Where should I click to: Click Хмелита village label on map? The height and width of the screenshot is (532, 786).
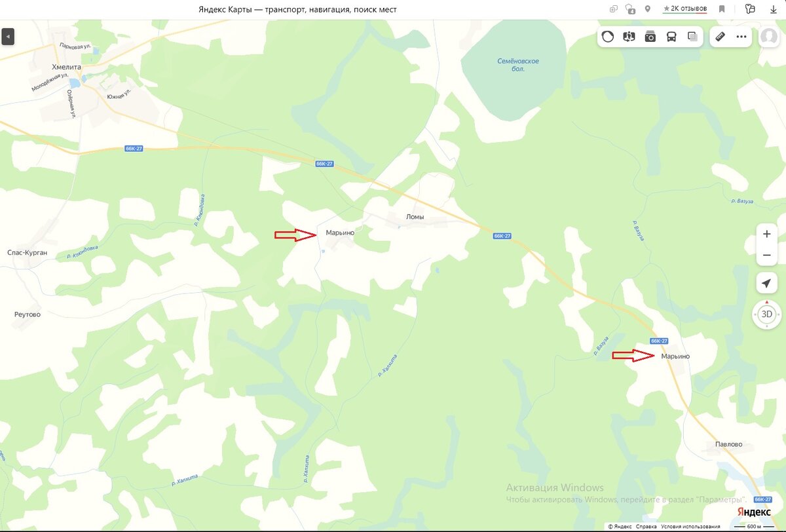tap(65, 67)
